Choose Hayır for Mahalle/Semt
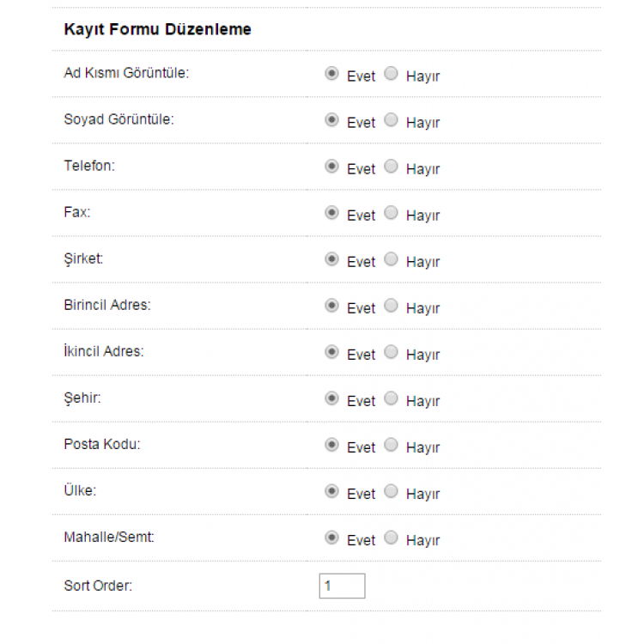This screenshot has width=644, height=644. tap(391, 538)
